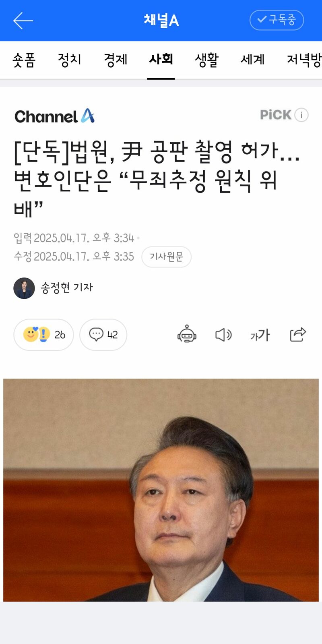Open reporter 송정현's profile photo
322x644 pixels.
click(24, 288)
